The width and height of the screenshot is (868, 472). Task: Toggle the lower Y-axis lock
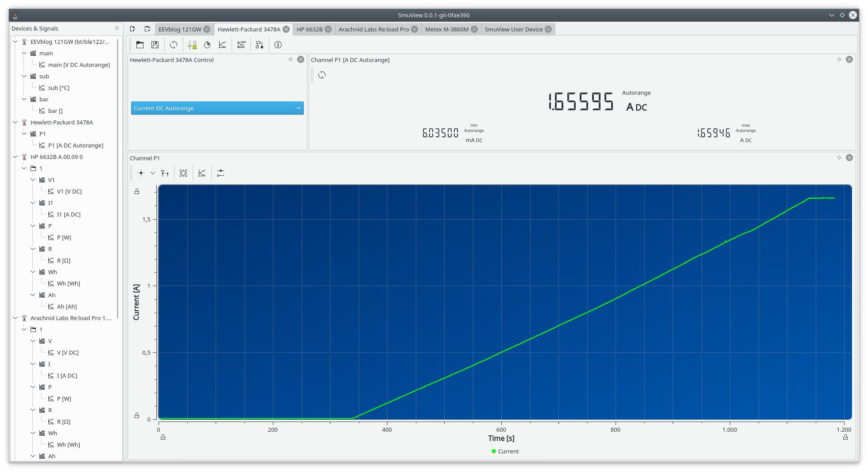pyautogui.click(x=137, y=415)
